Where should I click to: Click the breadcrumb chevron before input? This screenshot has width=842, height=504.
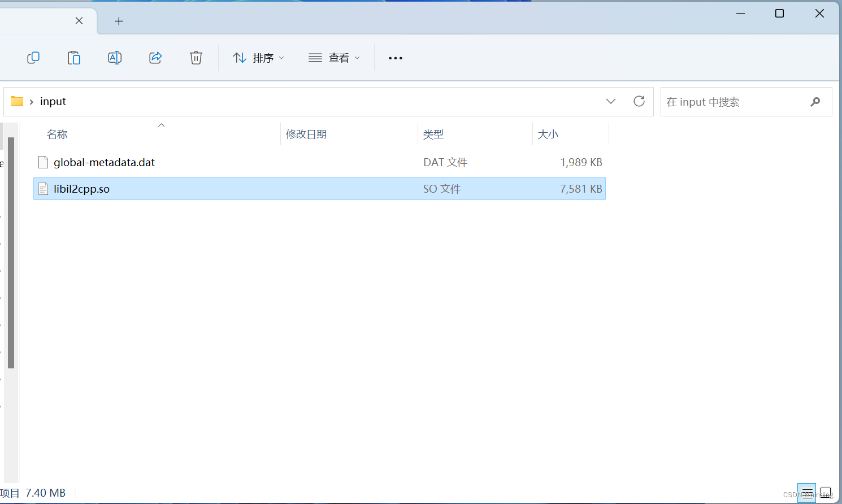pos(31,102)
